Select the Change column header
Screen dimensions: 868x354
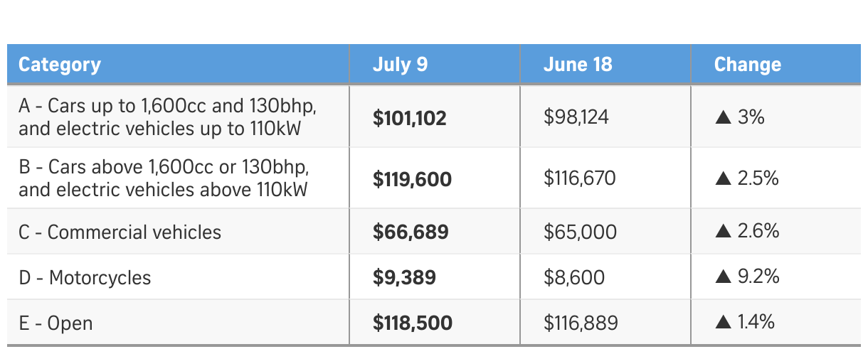[x=747, y=65]
